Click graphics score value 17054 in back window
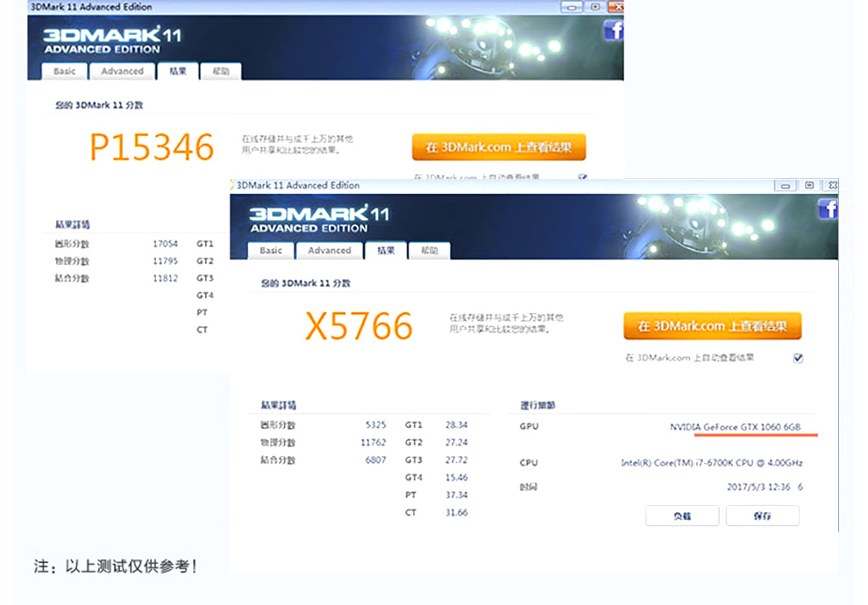The width and height of the screenshot is (868, 605). pos(166,244)
